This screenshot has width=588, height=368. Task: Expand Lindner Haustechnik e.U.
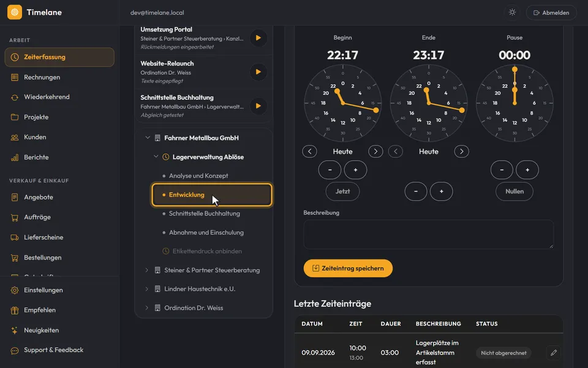click(x=146, y=289)
